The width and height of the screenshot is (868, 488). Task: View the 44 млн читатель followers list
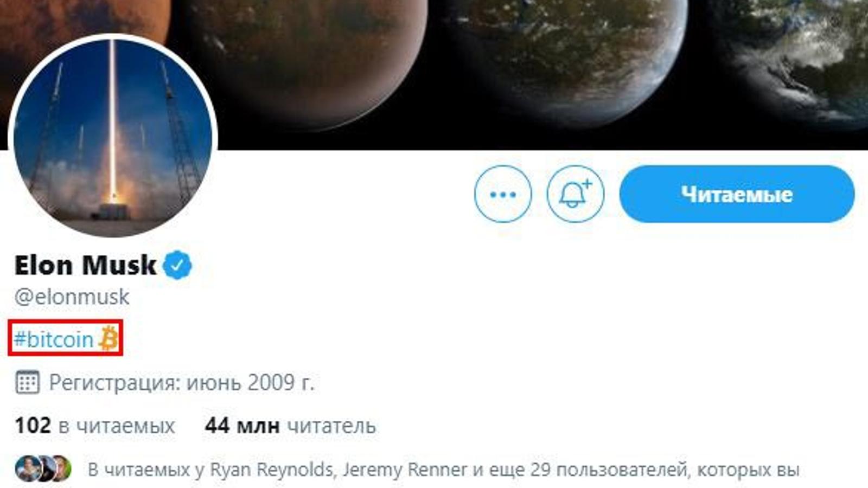tap(290, 426)
